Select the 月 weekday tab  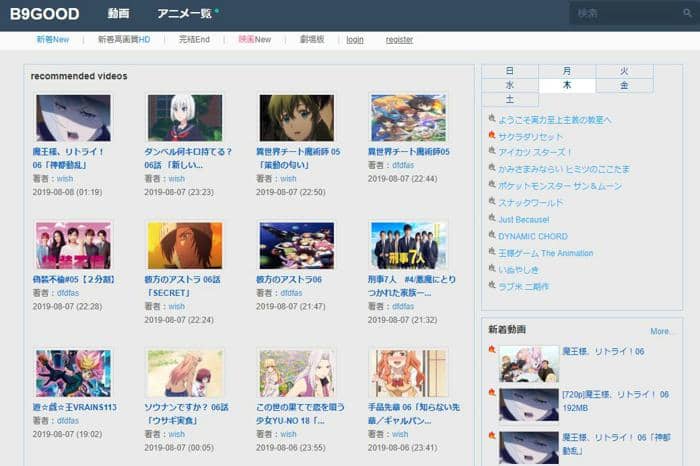tap(567, 71)
